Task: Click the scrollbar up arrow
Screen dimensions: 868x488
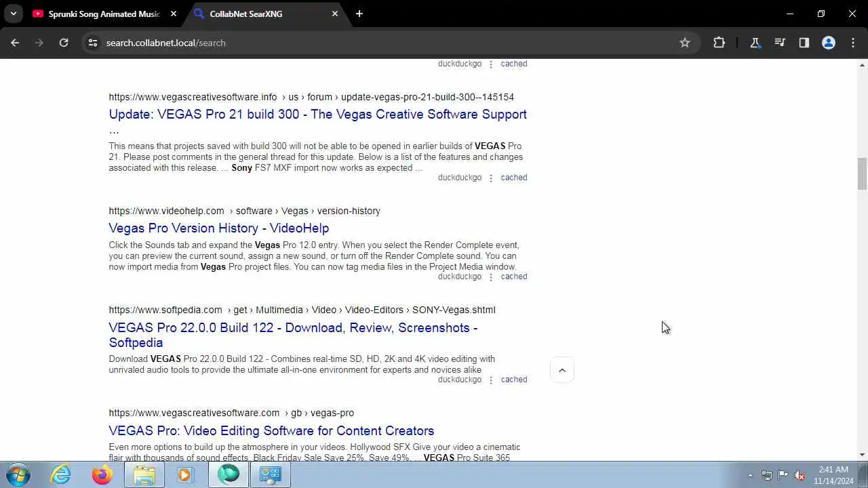Action: pos(862,64)
